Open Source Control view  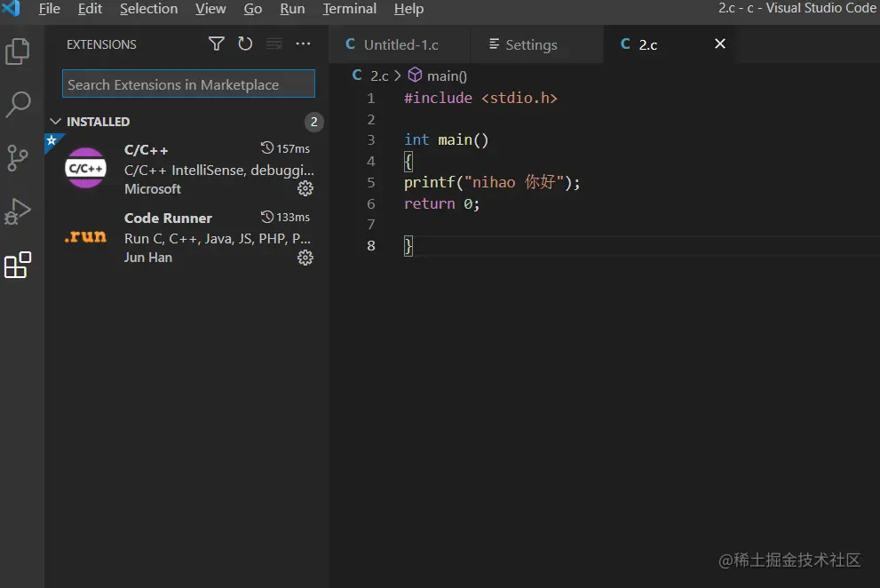pos(18,158)
